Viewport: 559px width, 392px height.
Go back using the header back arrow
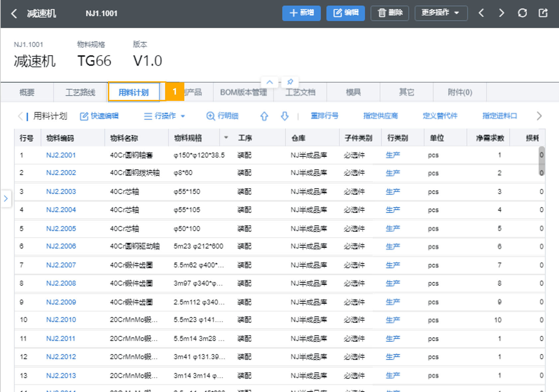[14, 14]
